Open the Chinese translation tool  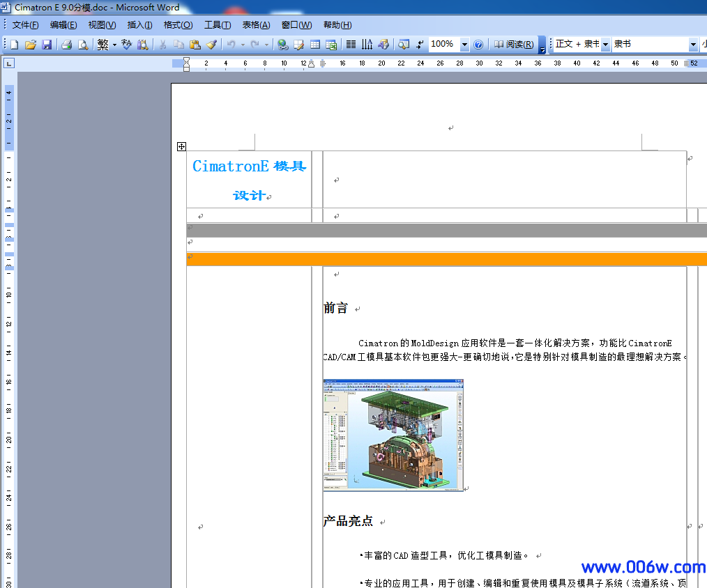(x=127, y=45)
